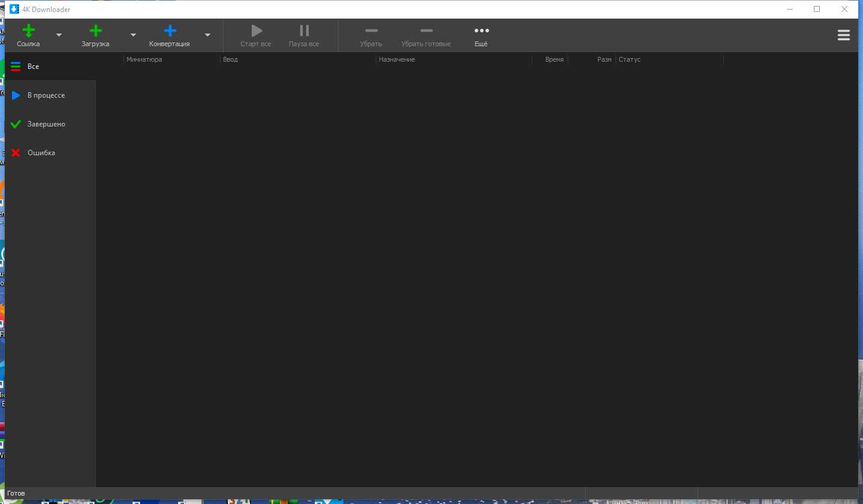
Task: Click the Готов status bar text
Action: point(16,493)
